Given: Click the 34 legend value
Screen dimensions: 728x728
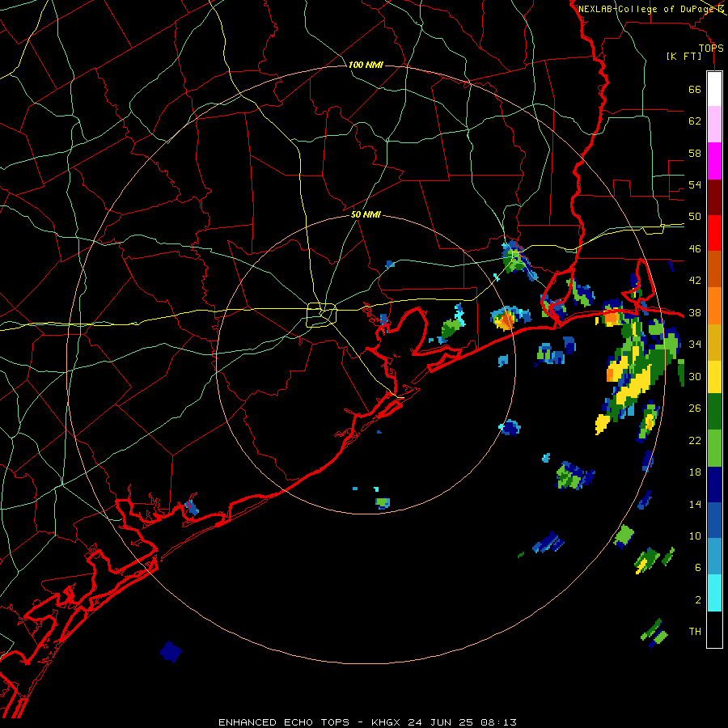Looking at the screenshot, I should point(695,345).
